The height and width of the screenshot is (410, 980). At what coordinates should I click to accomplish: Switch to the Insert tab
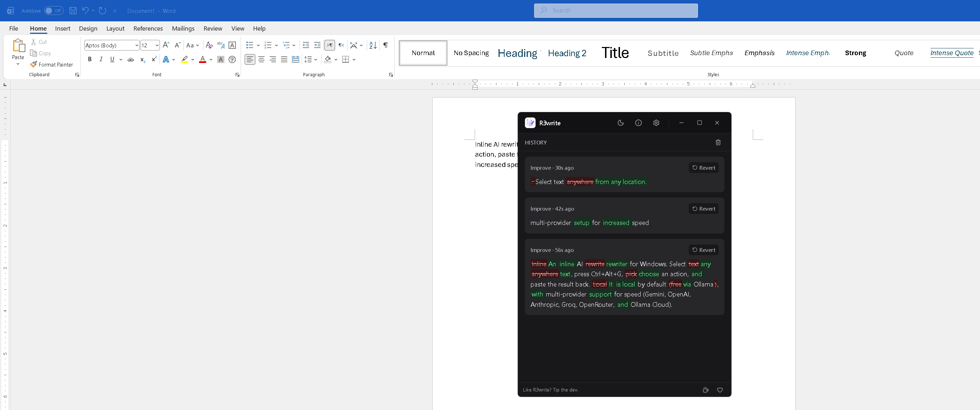coord(63,28)
